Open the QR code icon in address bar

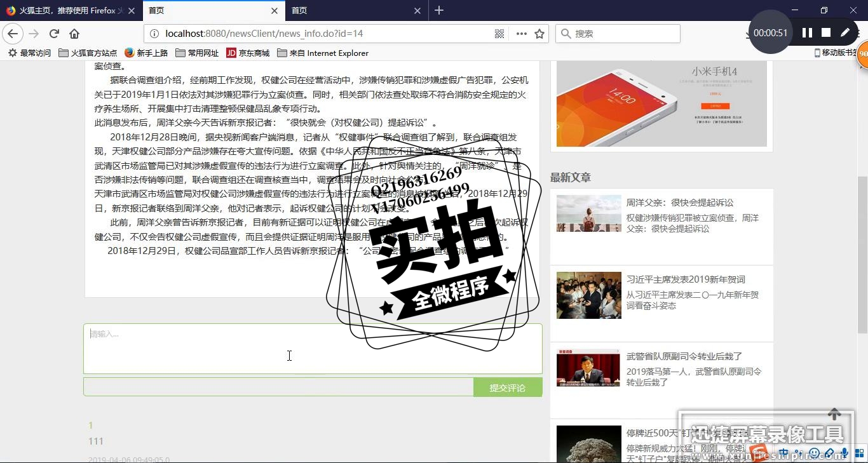pyautogui.click(x=499, y=34)
